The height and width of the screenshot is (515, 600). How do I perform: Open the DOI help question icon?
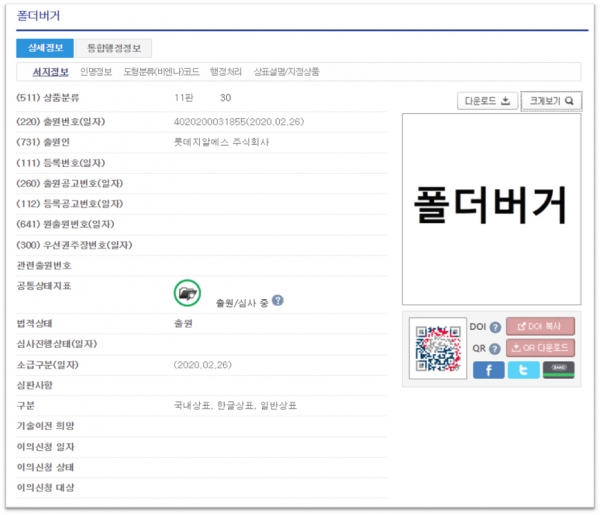[x=495, y=327]
